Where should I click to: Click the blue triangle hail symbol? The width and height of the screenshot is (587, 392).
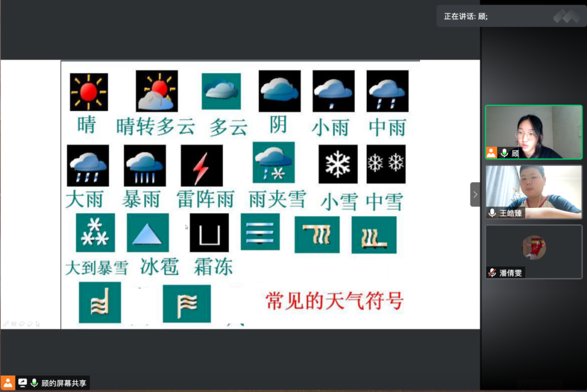tap(148, 232)
